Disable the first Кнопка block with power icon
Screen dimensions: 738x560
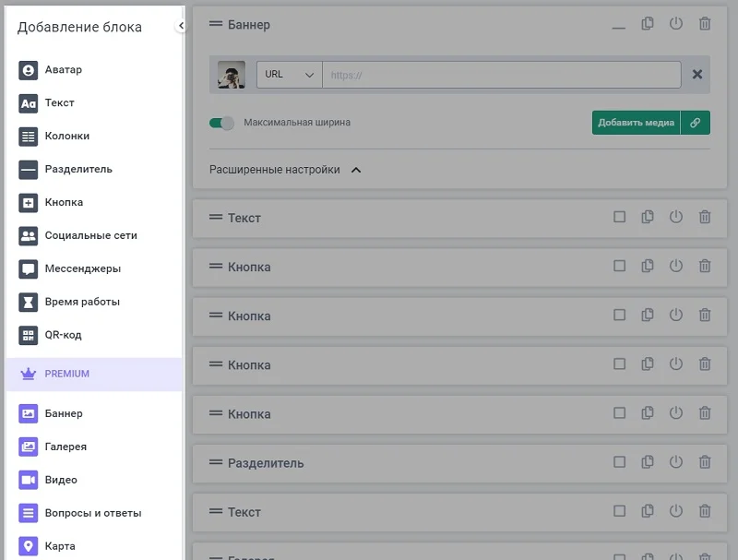(676, 267)
